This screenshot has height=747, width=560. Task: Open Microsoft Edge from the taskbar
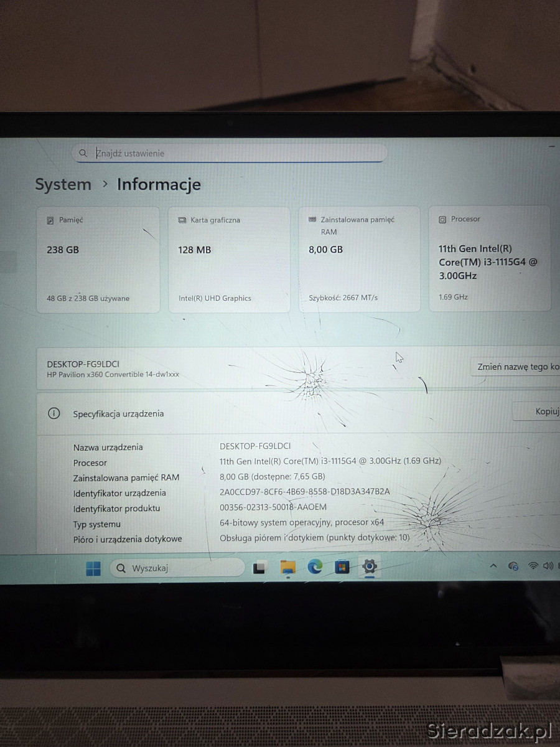[315, 566]
